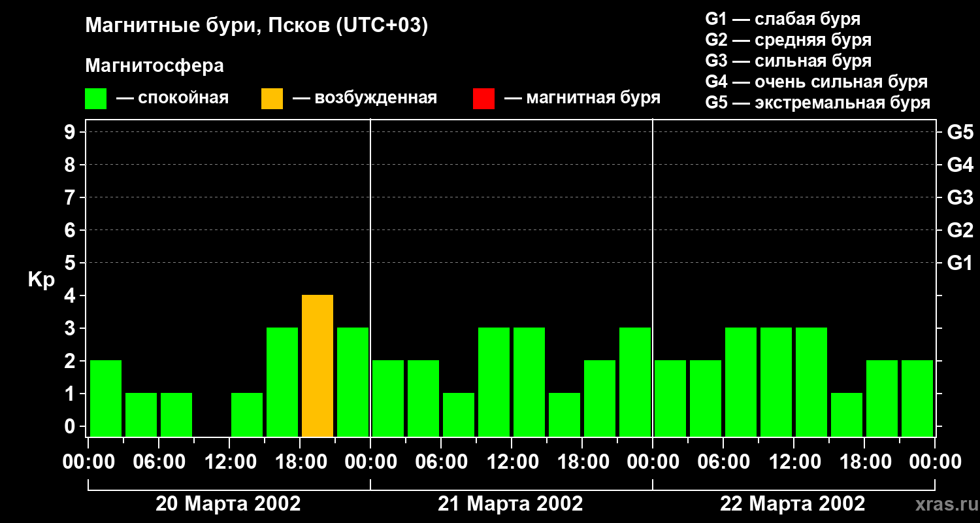
Task: Click the 15:00–18:00 bar on 21 Марта
Action: point(564,414)
